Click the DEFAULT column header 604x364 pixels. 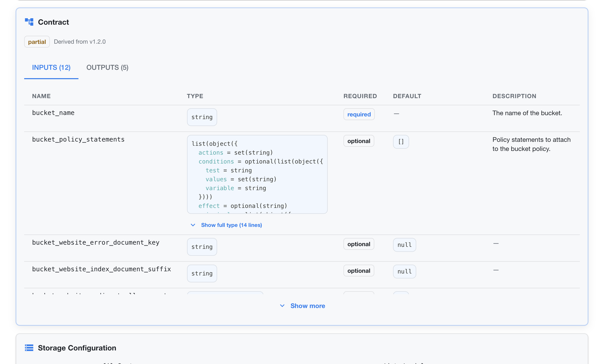[407, 96]
